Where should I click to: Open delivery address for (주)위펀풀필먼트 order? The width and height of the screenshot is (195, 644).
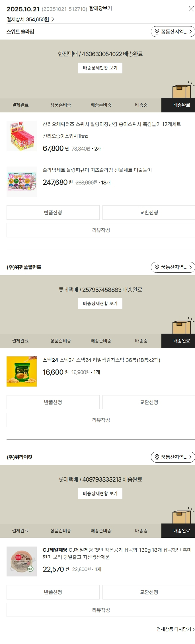tap(173, 267)
